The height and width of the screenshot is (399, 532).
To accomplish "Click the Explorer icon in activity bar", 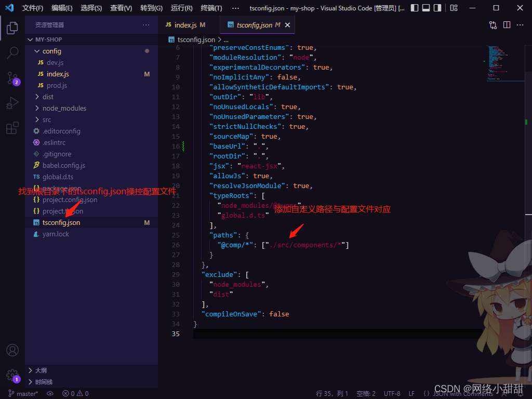I will coord(12,29).
